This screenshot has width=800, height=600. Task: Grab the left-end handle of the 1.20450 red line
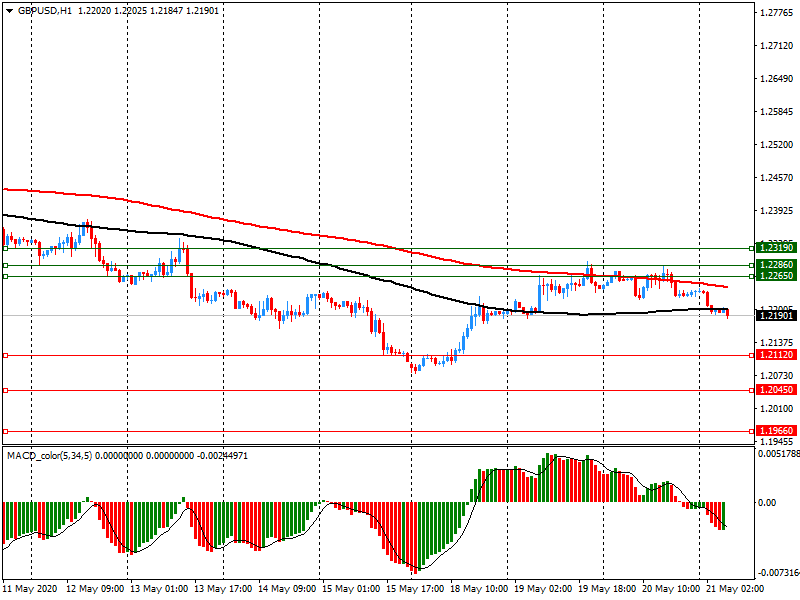pyautogui.click(x=6, y=390)
